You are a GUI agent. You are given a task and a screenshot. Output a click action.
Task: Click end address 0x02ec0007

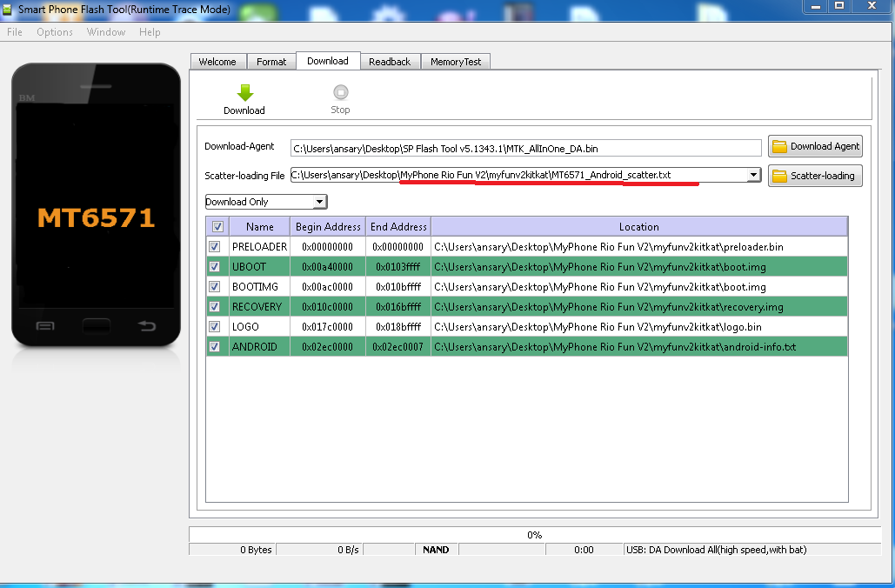[397, 346]
